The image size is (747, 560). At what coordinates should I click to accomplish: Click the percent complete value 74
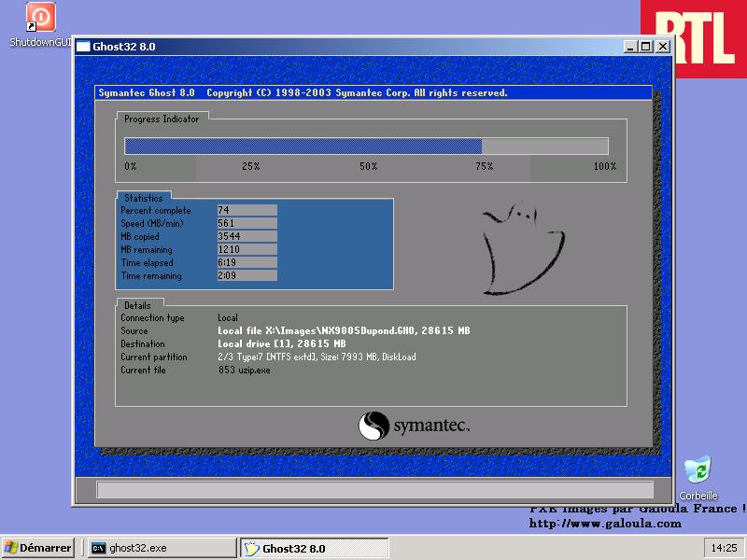[247, 210]
